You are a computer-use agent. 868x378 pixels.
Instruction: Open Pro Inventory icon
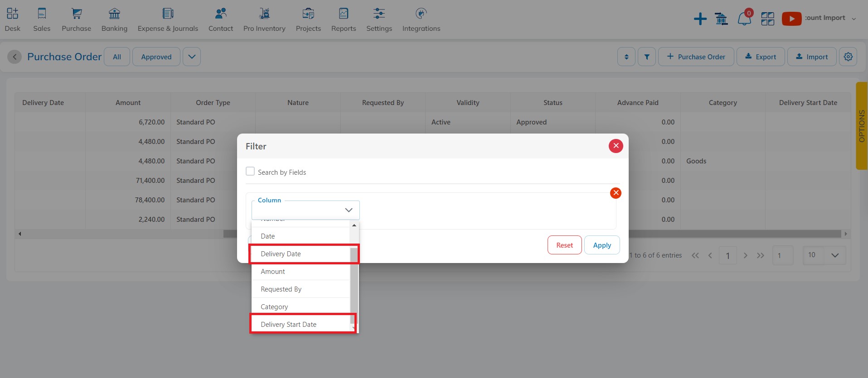point(264,14)
